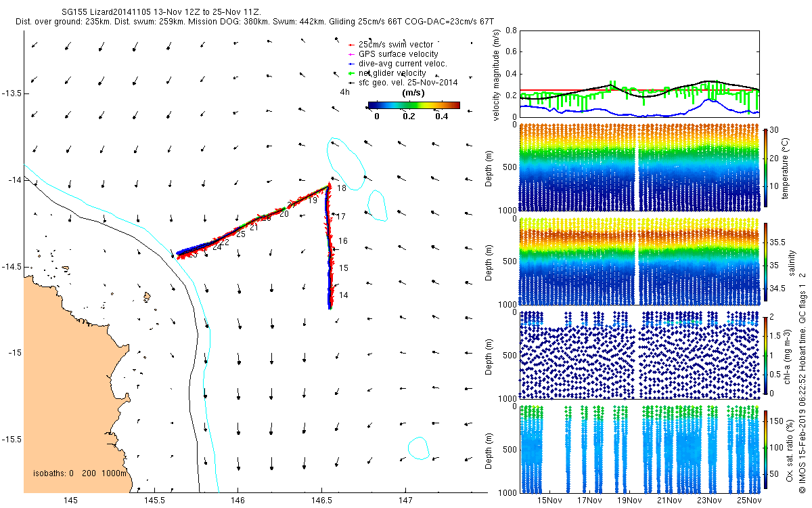Click the '15Nov' date tick label
812x508 pixels.
549,501
